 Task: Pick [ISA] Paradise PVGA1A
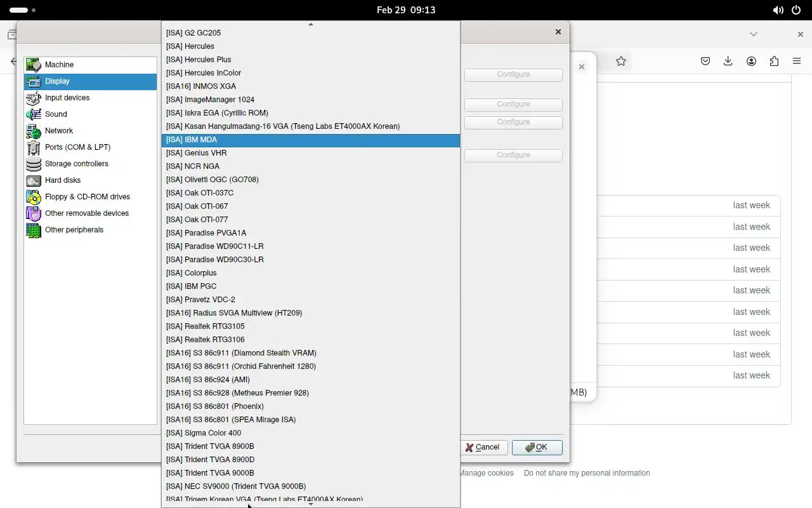pos(311,233)
